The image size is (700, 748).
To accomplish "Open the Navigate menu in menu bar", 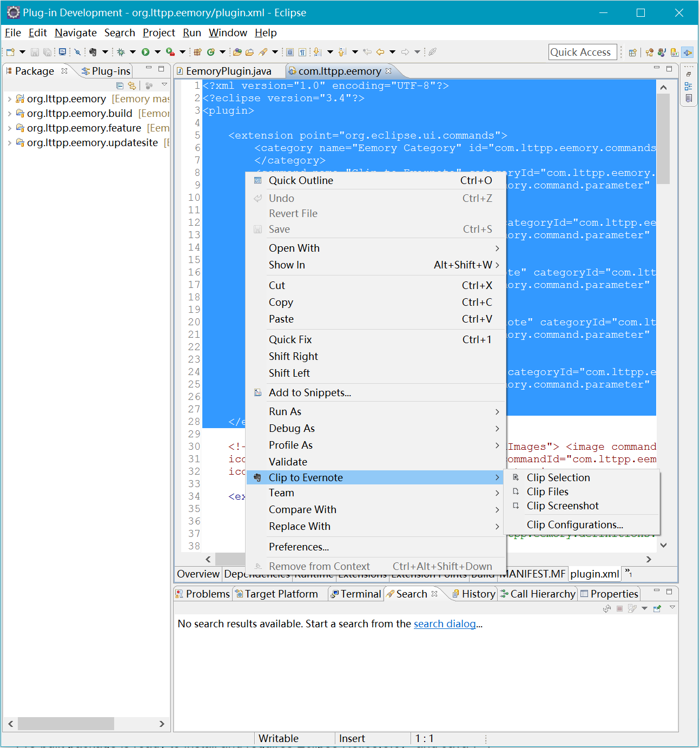I will (x=76, y=32).
